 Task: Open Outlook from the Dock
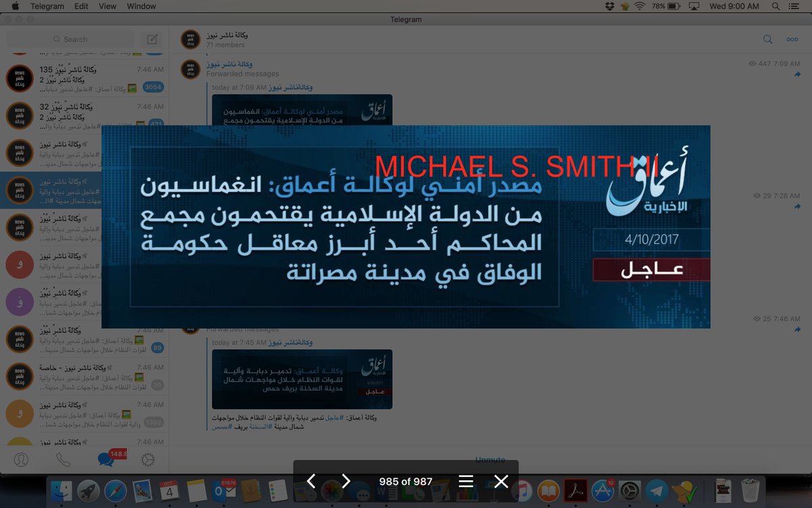click(x=223, y=491)
